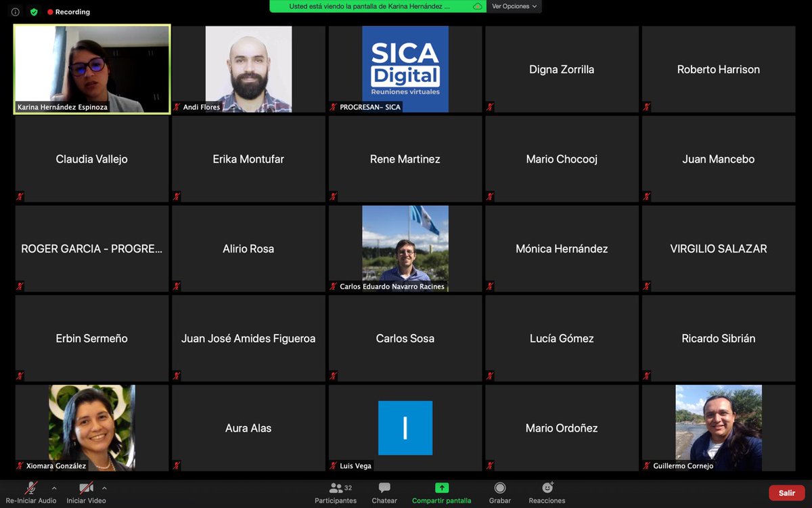This screenshot has height=508, width=812.
Task: Select Karina Hernández Espinoza video tile
Action: point(92,69)
